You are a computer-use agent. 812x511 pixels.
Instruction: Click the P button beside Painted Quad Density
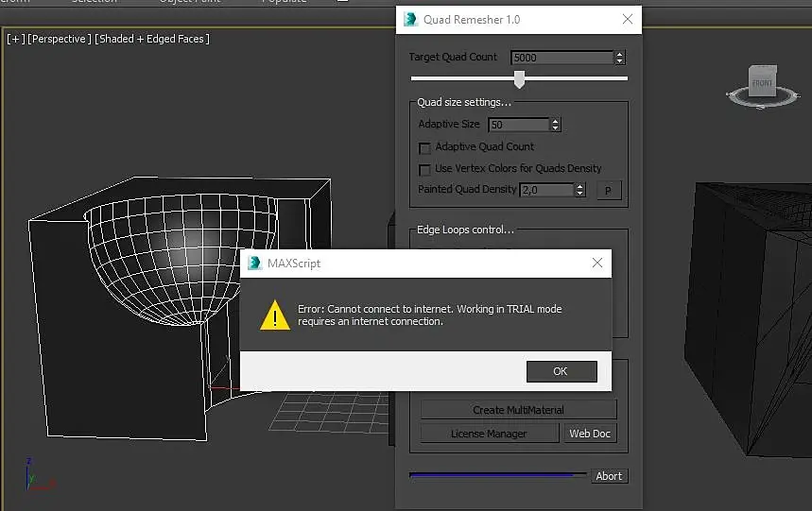(x=609, y=191)
